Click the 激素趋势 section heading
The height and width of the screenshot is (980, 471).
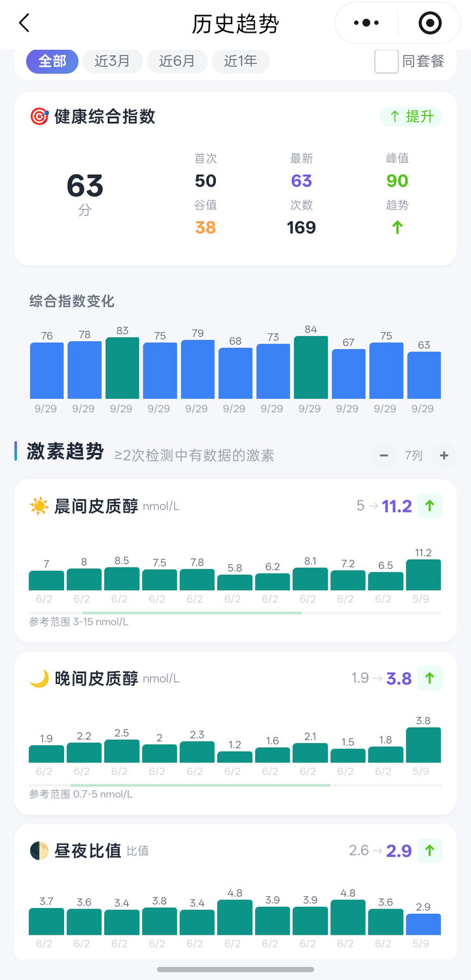65,452
